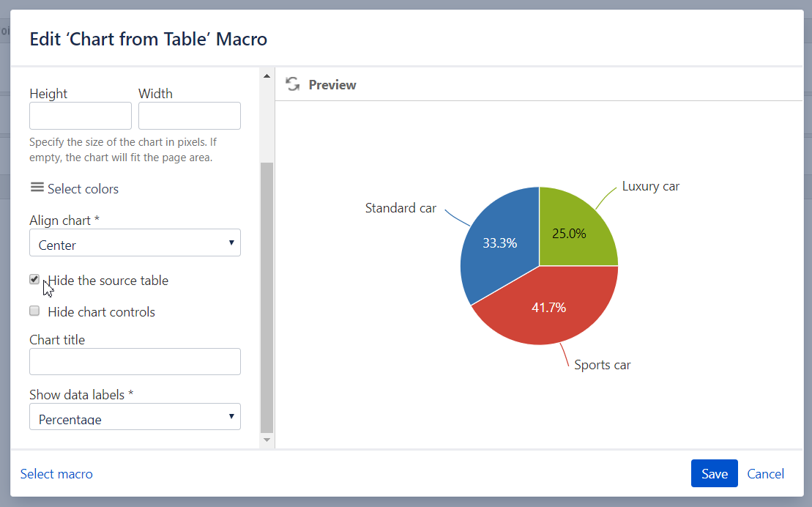Expand the Percentage selector for data labels

[x=135, y=416]
